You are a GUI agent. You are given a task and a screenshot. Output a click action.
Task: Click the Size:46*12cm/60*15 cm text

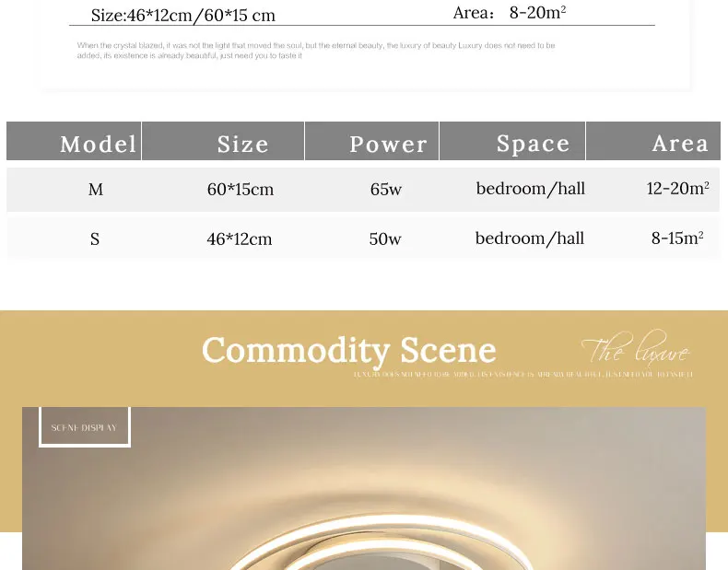point(183,16)
